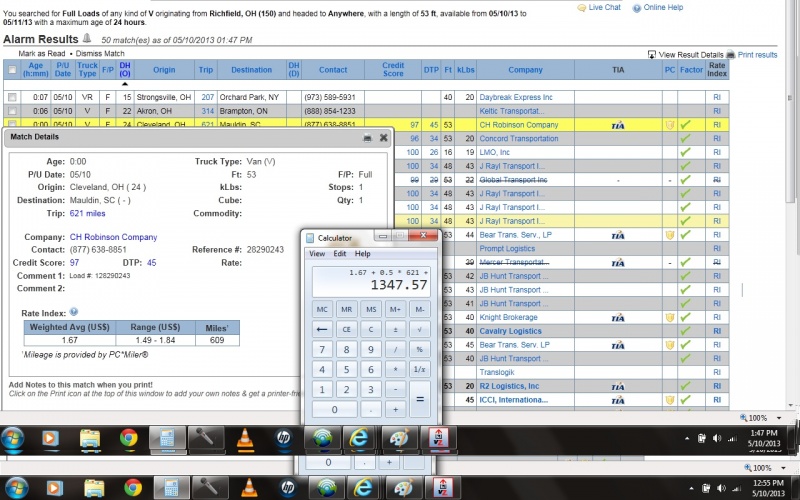Check the Strongsville, OH row checkbox

pos(12,97)
